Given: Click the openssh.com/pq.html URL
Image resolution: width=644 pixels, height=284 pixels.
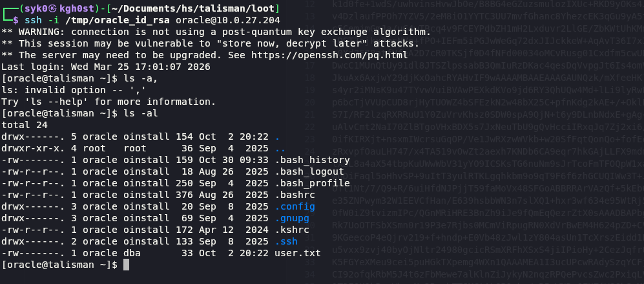Looking at the screenshot, I should point(330,55).
